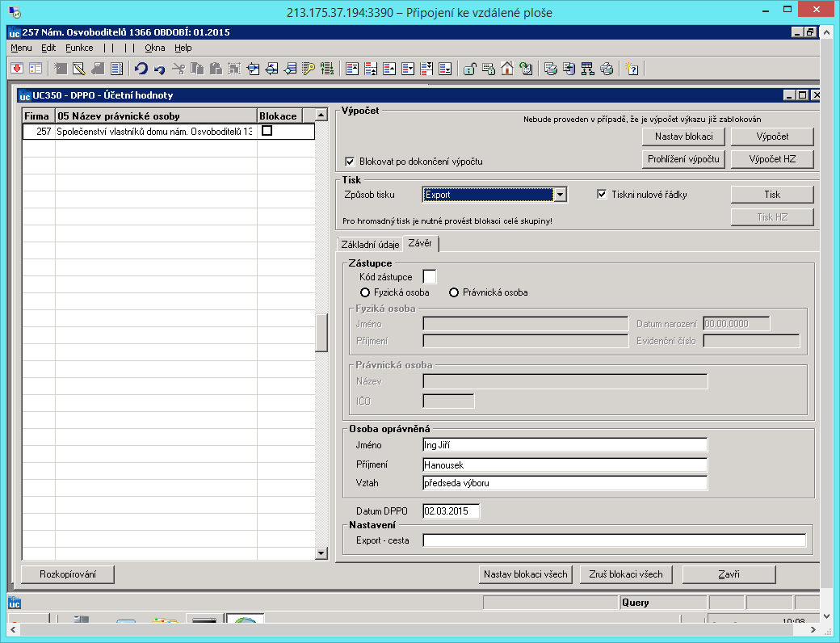Click the "Společenství vlastníků domu" name cell

pyautogui.click(x=156, y=132)
